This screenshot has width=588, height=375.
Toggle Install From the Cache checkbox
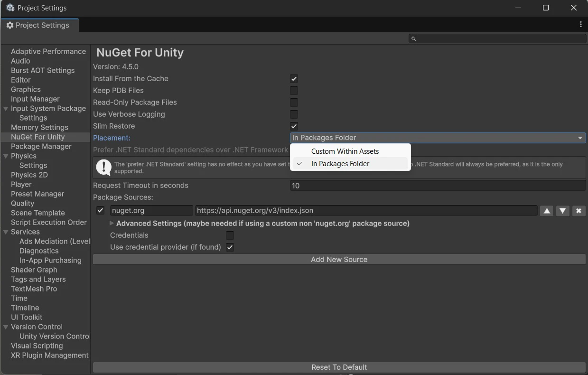294,79
